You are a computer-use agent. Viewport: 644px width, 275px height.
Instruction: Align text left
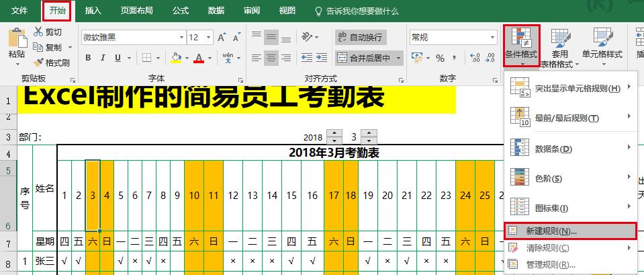point(257,58)
